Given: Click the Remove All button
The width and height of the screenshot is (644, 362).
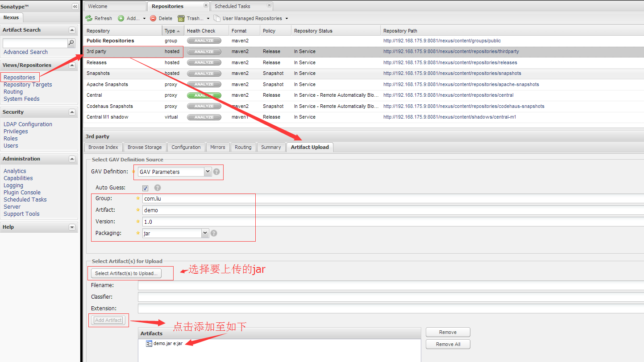Looking at the screenshot, I should 448,344.
